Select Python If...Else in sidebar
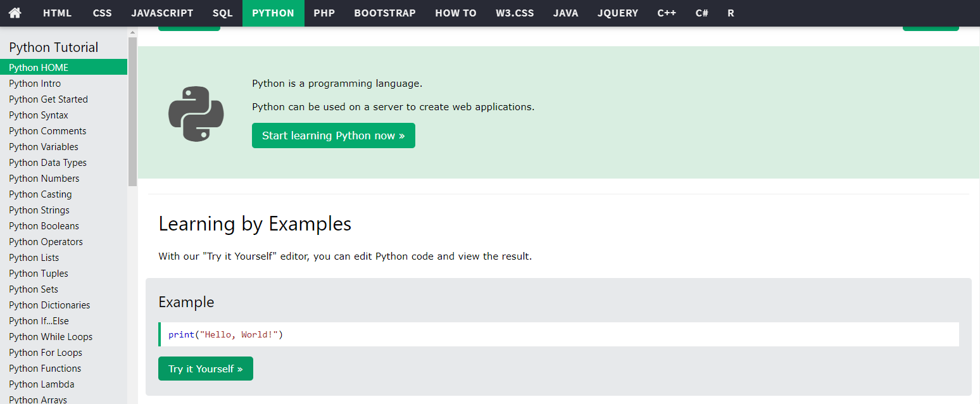 pos(63,320)
